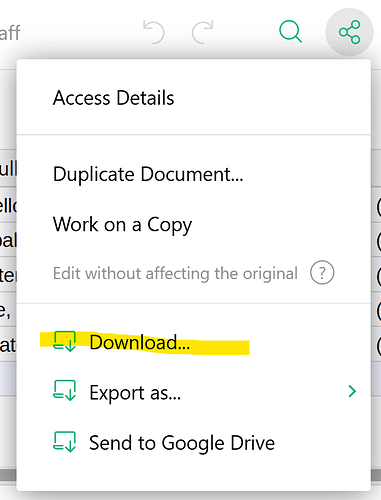
Task: Expand the chevron next to Export as
Action: 352,391
